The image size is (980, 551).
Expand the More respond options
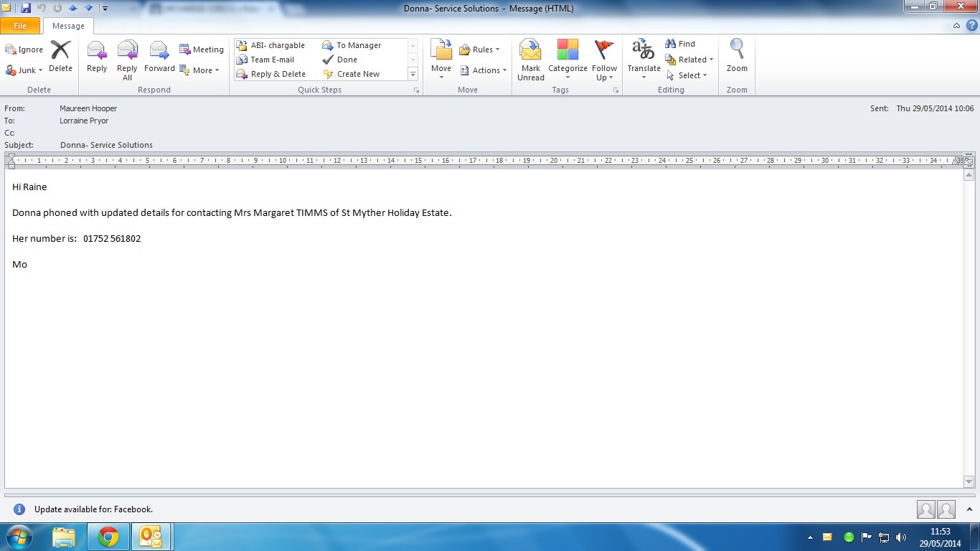tap(199, 70)
